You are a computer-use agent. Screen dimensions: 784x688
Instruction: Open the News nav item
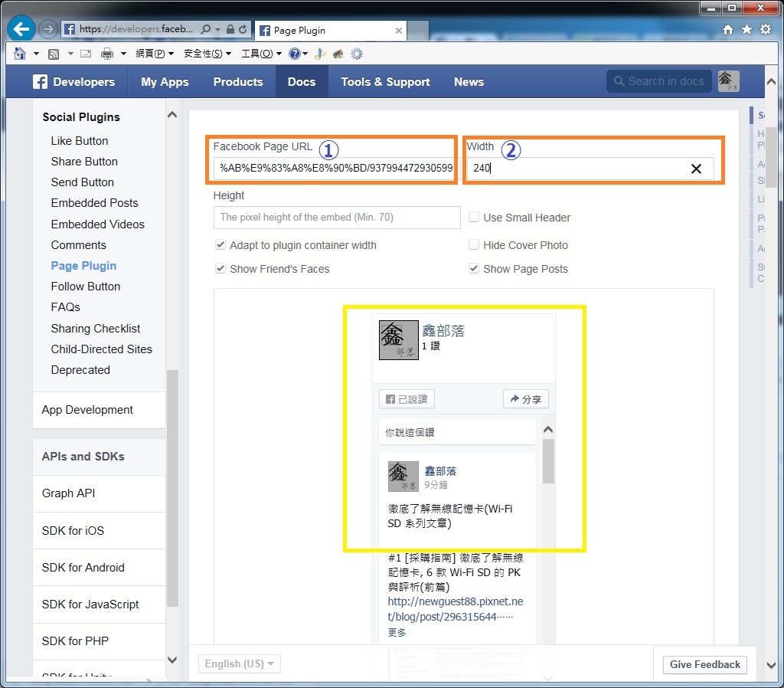469,81
